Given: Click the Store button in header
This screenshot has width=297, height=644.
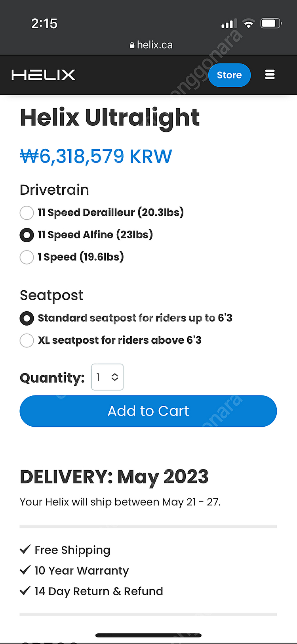Looking at the screenshot, I should [229, 75].
